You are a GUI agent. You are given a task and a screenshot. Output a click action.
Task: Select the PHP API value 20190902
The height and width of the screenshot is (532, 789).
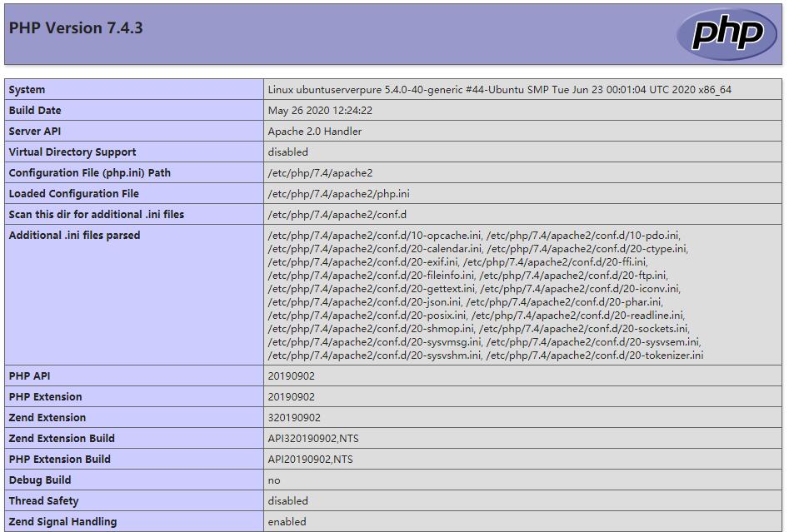292,375
